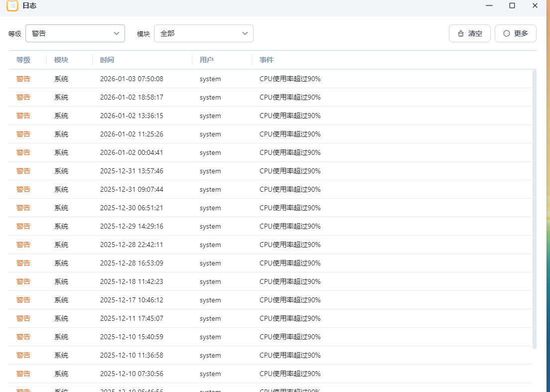The height and width of the screenshot is (392, 550).
Task: Click system user in the 2025-12-10 15:40:59 row
Action: [x=210, y=337]
